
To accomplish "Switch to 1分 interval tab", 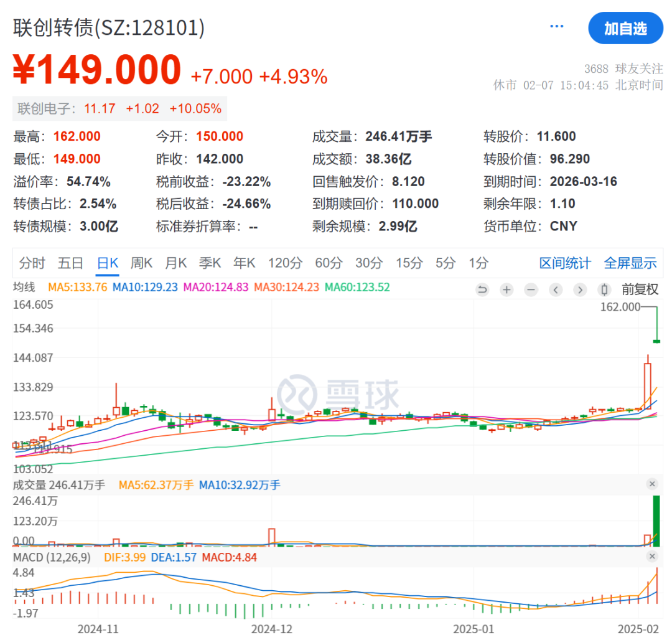I will [478, 263].
